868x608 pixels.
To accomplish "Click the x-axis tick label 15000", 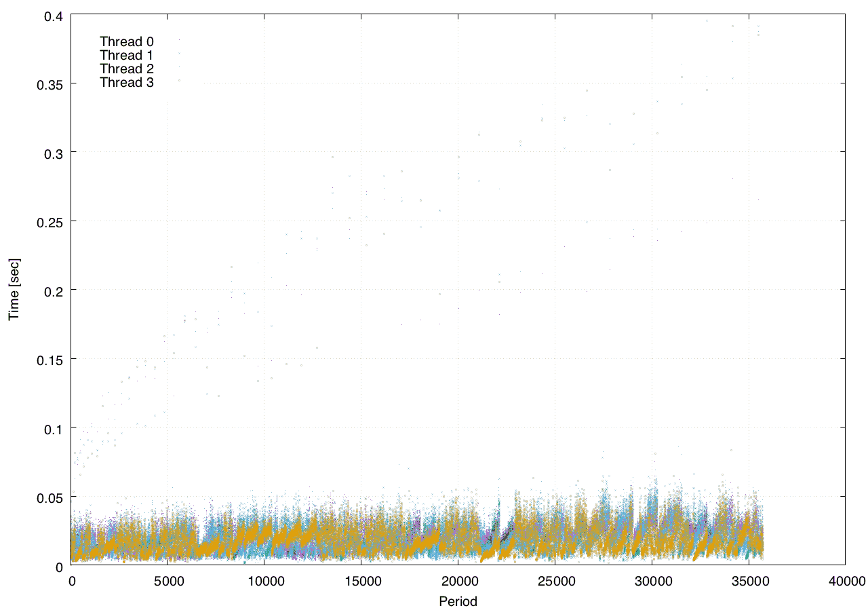I will pos(361,581).
